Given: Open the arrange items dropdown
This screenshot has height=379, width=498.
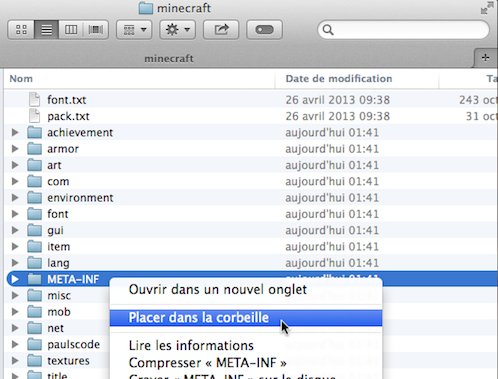Looking at the screenshot, I should [x=134, y=30].
